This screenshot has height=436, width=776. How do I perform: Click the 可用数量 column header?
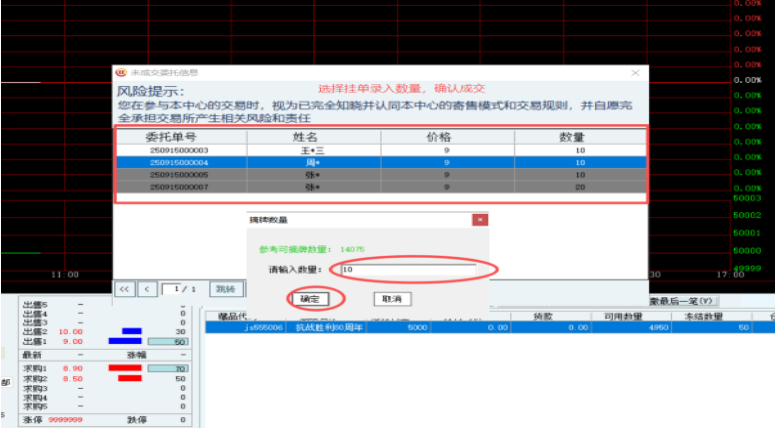[623, 317]
